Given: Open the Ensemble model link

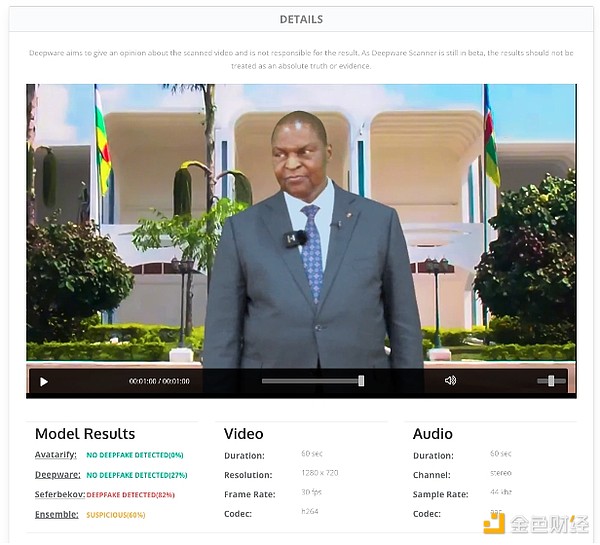Looking at the screenshot, I should tap(56, 514).
